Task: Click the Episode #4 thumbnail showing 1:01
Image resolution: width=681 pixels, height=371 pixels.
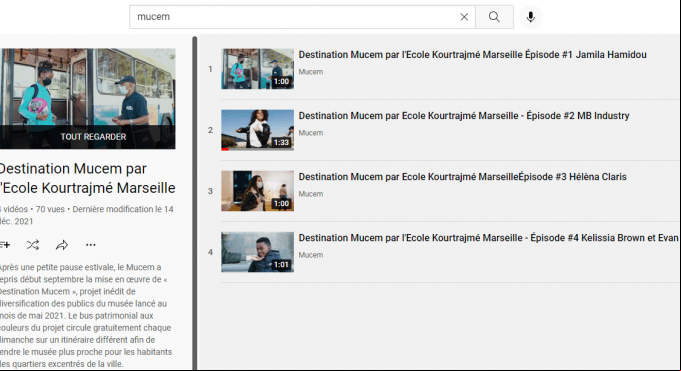Action: tap(258, 252)
